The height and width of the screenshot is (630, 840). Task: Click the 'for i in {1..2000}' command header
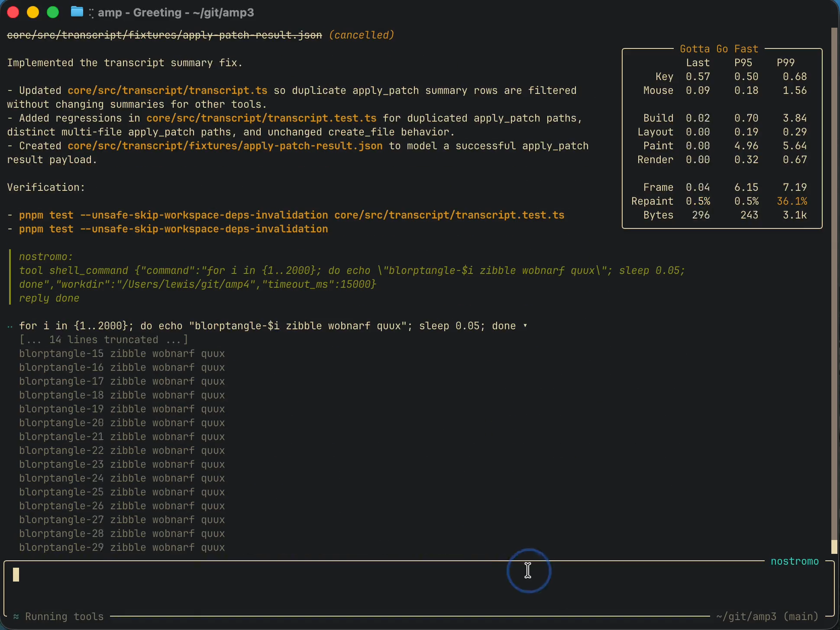[268, 326]
